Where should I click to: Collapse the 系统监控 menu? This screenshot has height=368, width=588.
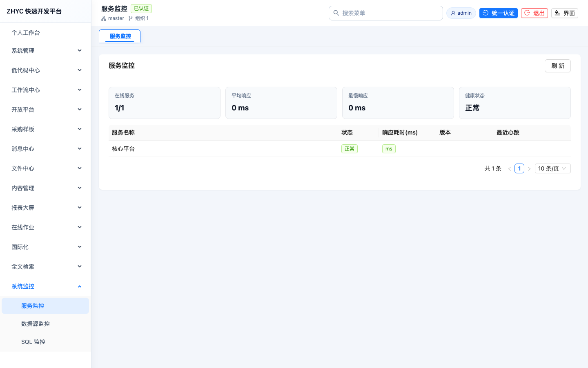(45, 286)
